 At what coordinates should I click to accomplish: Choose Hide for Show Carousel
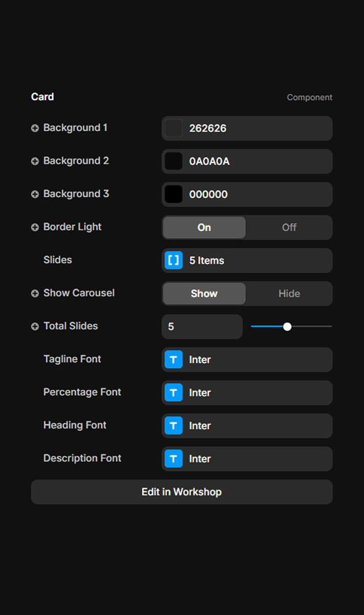(289, 294)
